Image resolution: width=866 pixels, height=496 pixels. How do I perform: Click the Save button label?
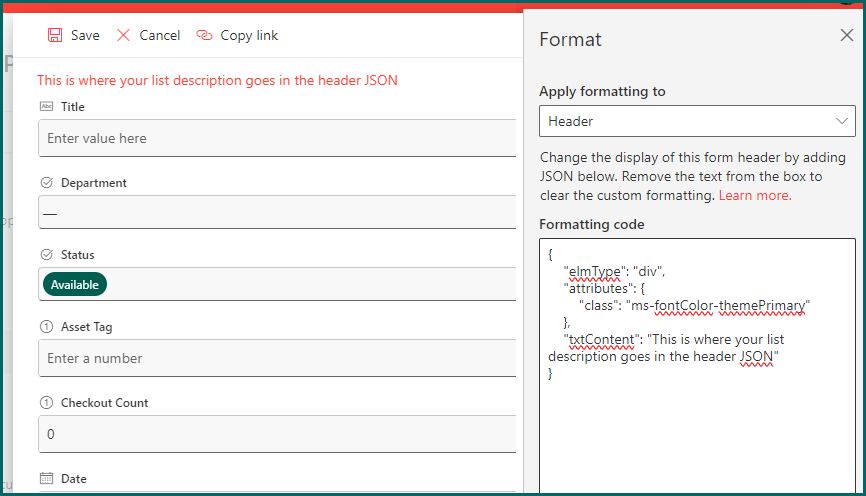click(x=85, y=35)
